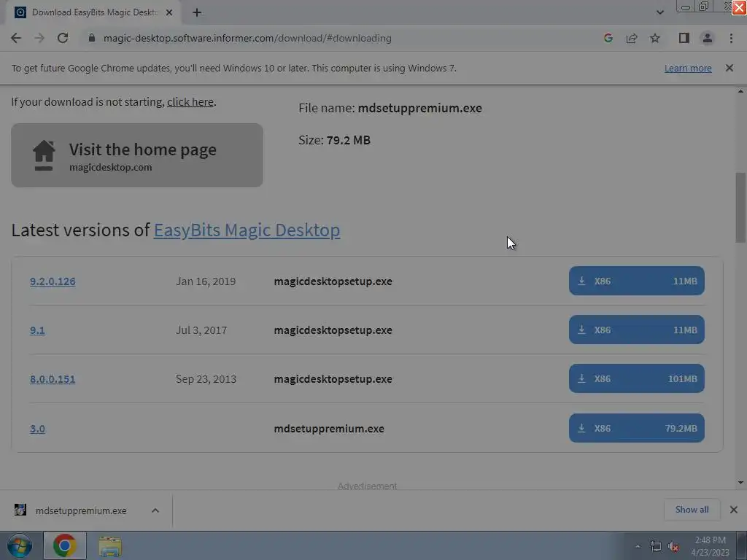Expand the tab search dropdown

(659, 12)
